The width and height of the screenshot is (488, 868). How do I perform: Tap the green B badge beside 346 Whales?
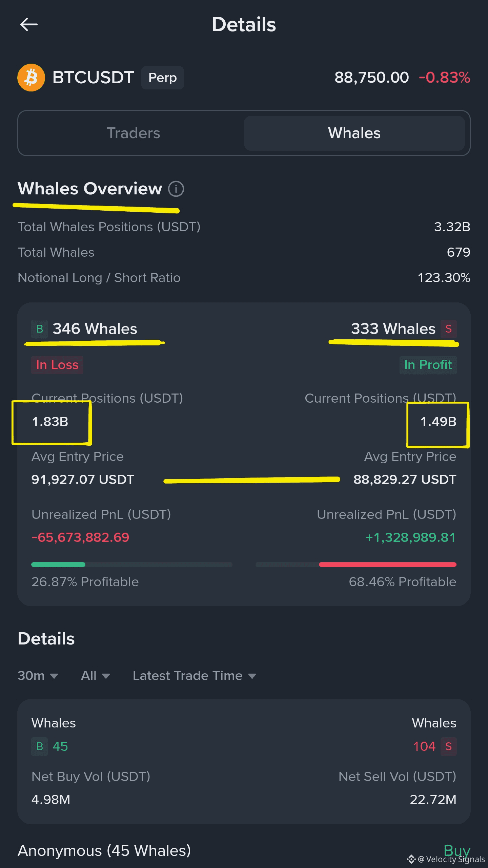click(40, 329)
